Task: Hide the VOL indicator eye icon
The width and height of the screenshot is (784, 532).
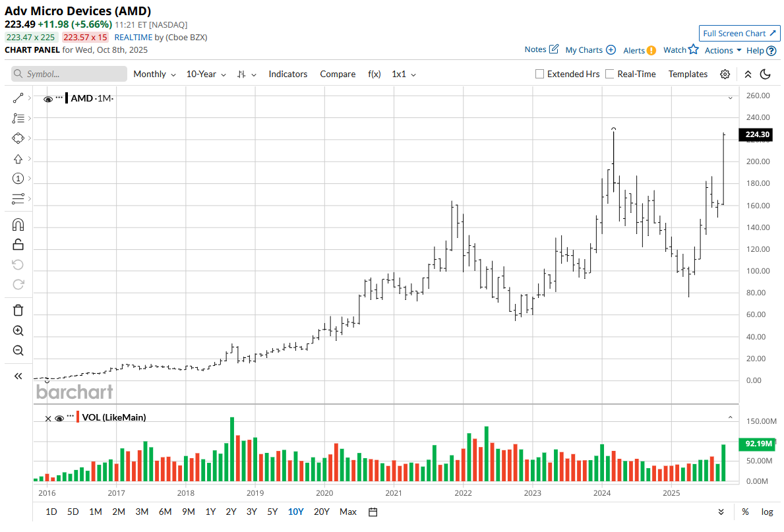Action: (59, 419)
